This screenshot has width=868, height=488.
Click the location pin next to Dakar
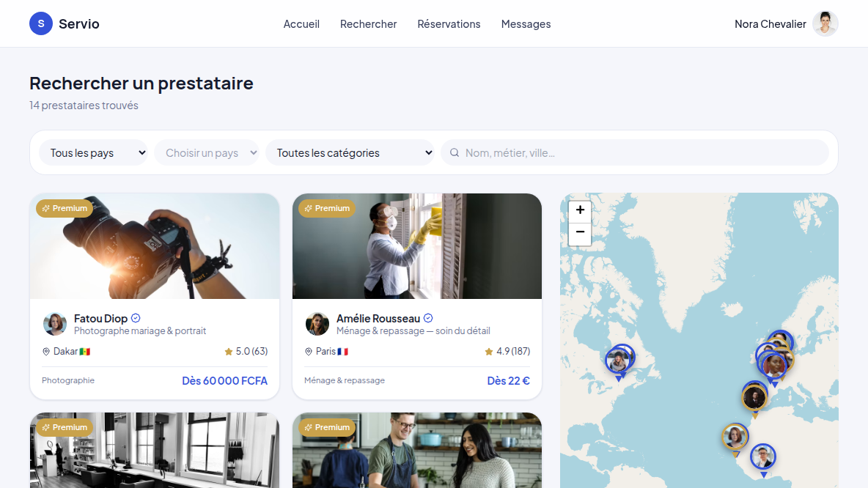(x=46, y=351)
